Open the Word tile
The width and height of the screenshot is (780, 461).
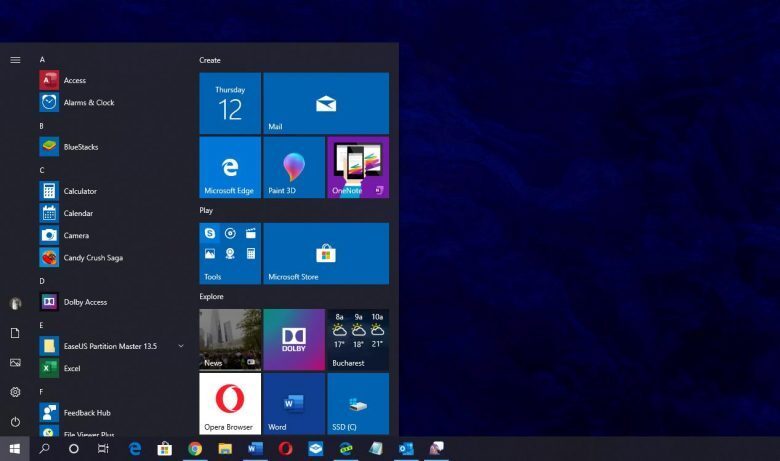(293, 403)
